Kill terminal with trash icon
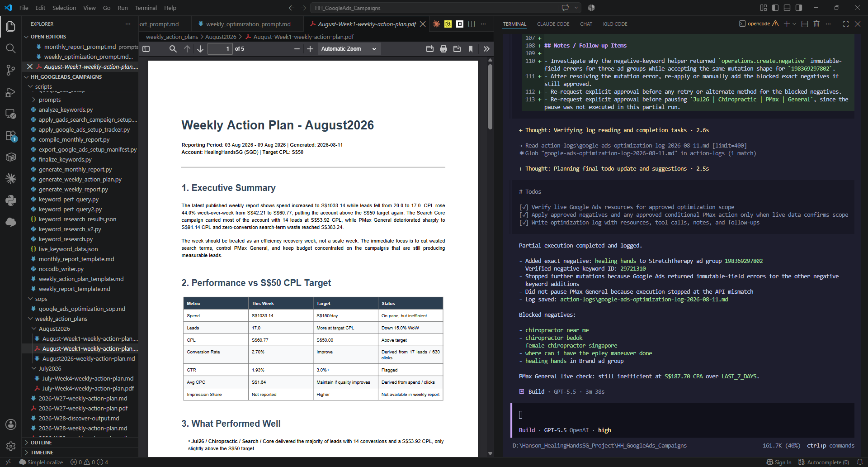 [x=816, y=24]
